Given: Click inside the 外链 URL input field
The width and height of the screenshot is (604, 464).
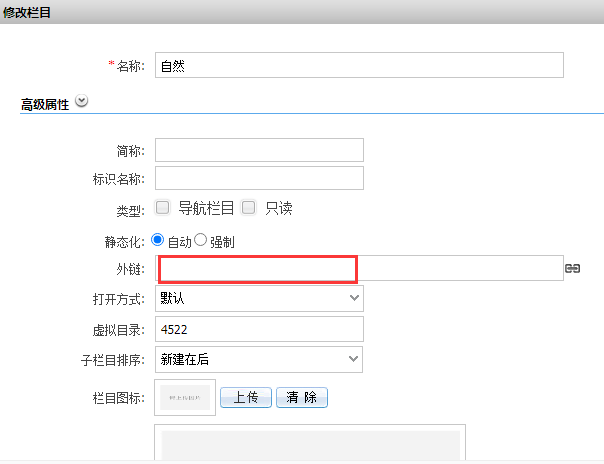Looking at the screenshot, I should 360,269.
